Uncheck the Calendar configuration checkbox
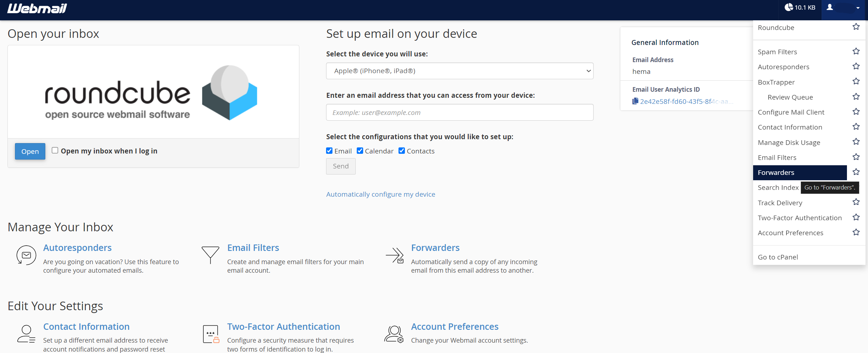 [x=360, y=151]
